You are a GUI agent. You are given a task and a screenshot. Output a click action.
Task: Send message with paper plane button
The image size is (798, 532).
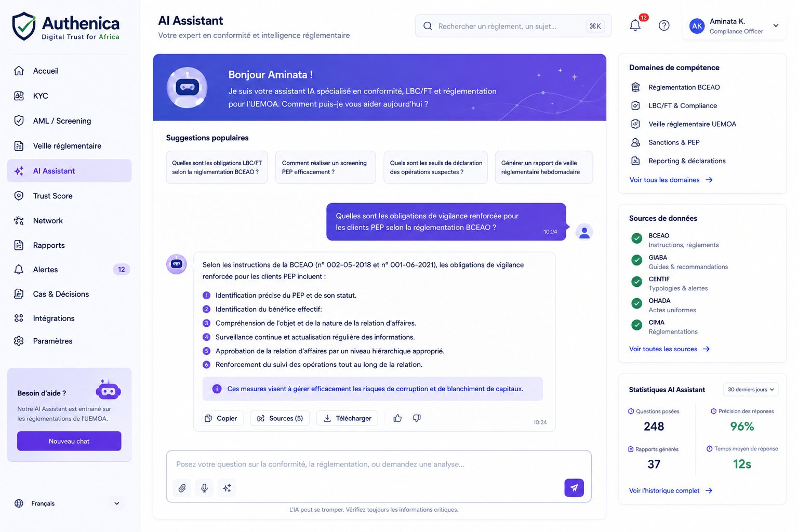(574, 488)
